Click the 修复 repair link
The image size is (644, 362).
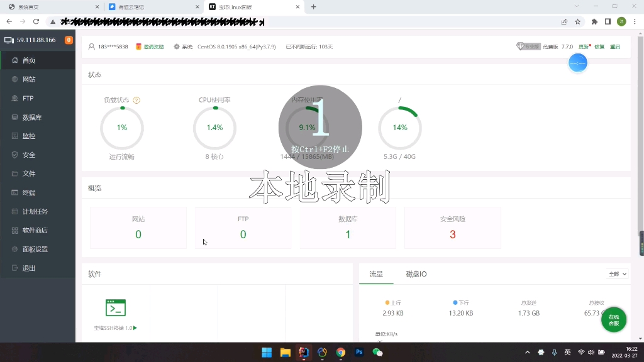point(599,47)
